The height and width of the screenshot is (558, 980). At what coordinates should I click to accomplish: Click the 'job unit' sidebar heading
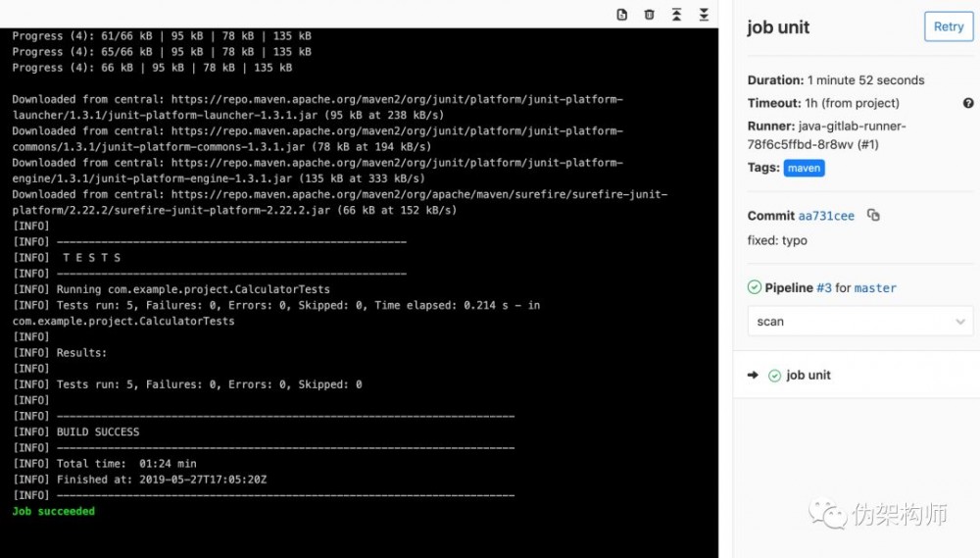point(778,26)
